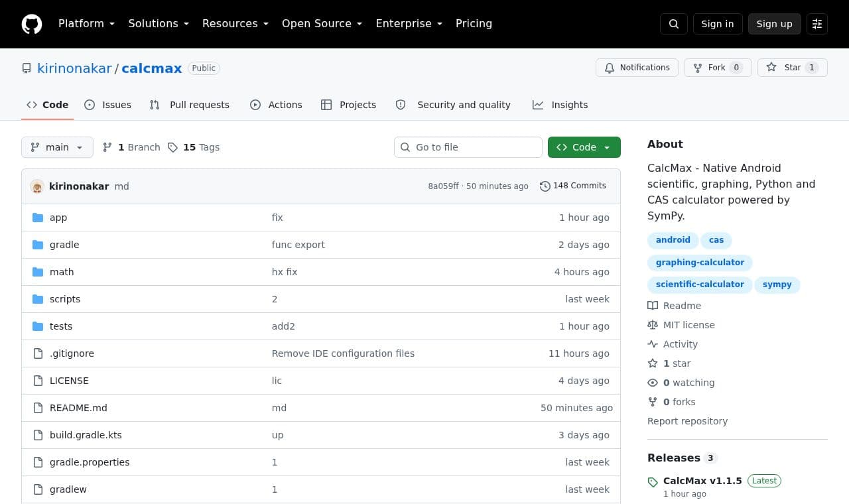Click the tests folder icon
Viewport: 849px width, 504px height.
38,326
